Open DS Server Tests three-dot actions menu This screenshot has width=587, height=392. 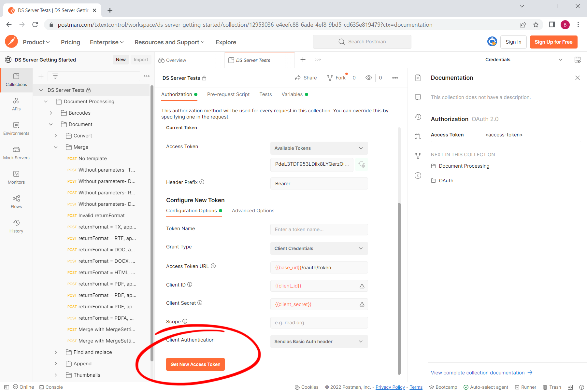coord(395,78)
